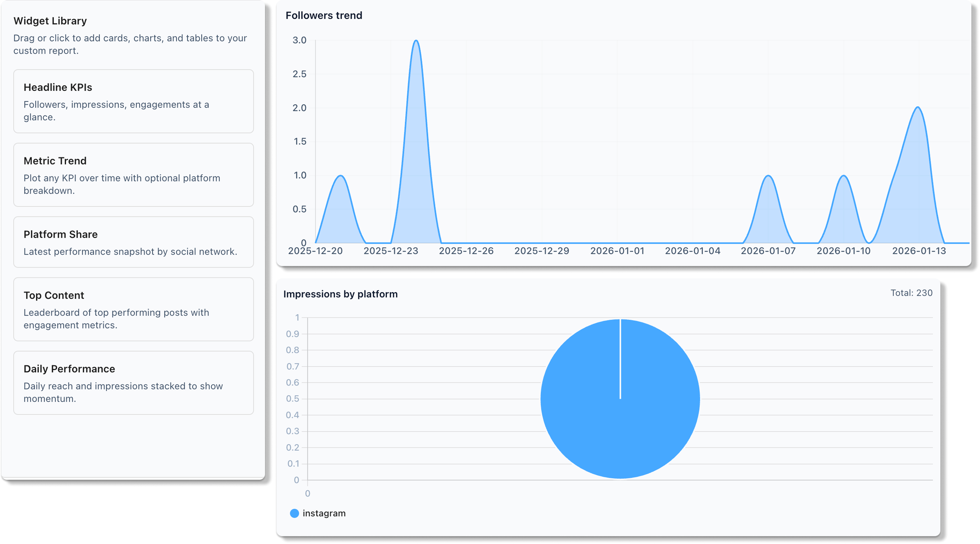This screenshot has height=544, width=980.
Task: Click the Total: 230 label
Action: (912, 293)
